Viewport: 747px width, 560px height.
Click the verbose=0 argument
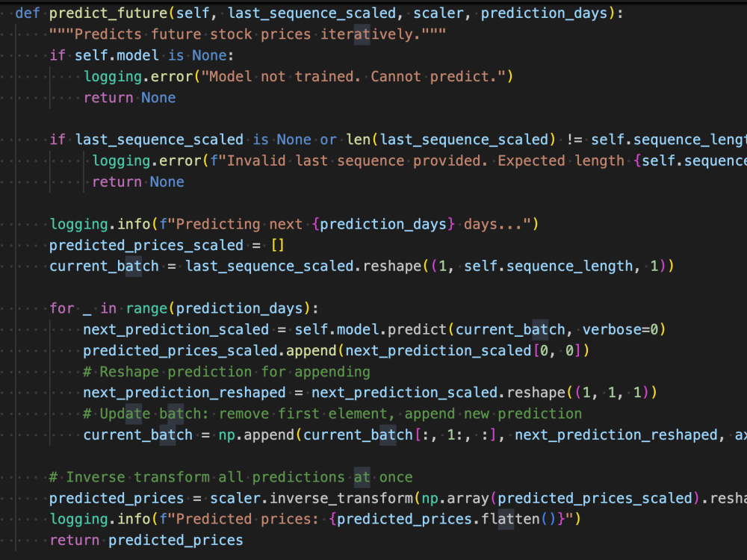620,329
